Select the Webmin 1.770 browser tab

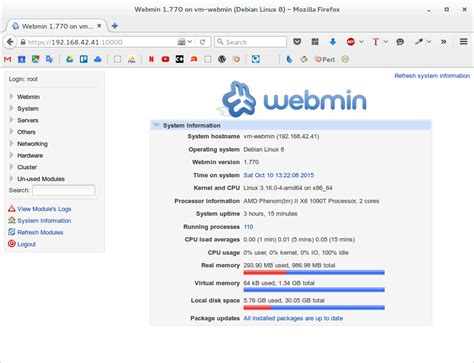click(57, 26)
